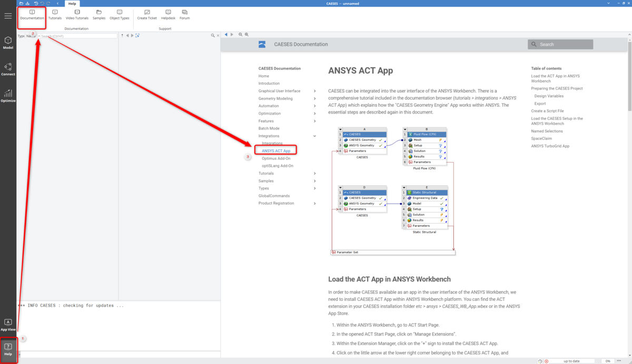Screen dimensions: 632x364
Task: Open the Helpdesk
Action: tap(168, 14)
